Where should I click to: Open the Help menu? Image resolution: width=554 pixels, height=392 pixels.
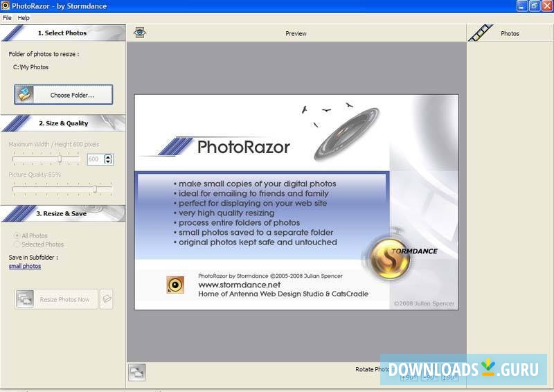coord(24,18)
